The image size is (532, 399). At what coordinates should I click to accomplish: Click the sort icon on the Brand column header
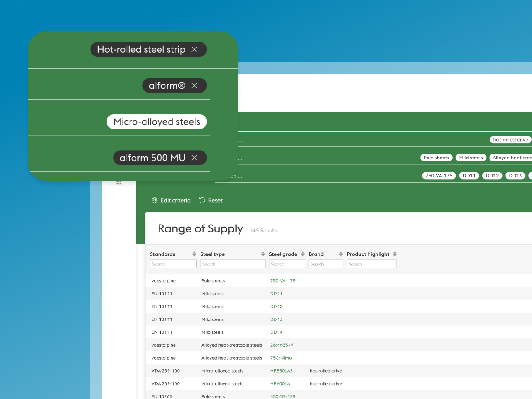(x=340, y=254)
